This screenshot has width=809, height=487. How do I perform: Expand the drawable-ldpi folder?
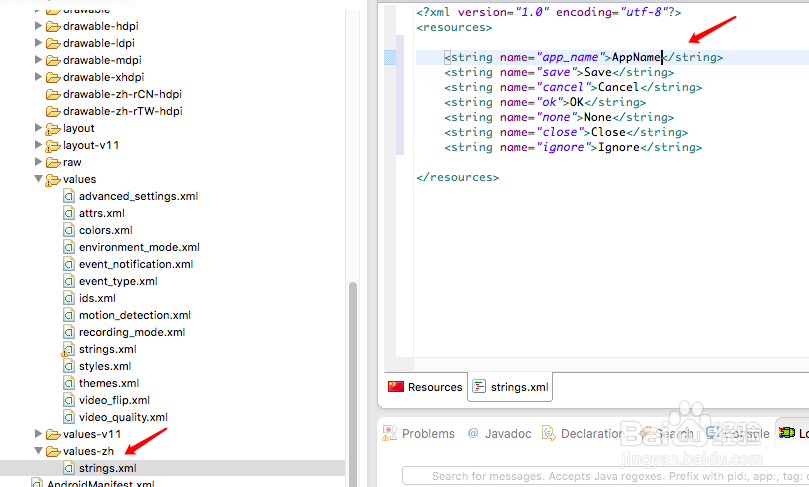pos(38,42)
